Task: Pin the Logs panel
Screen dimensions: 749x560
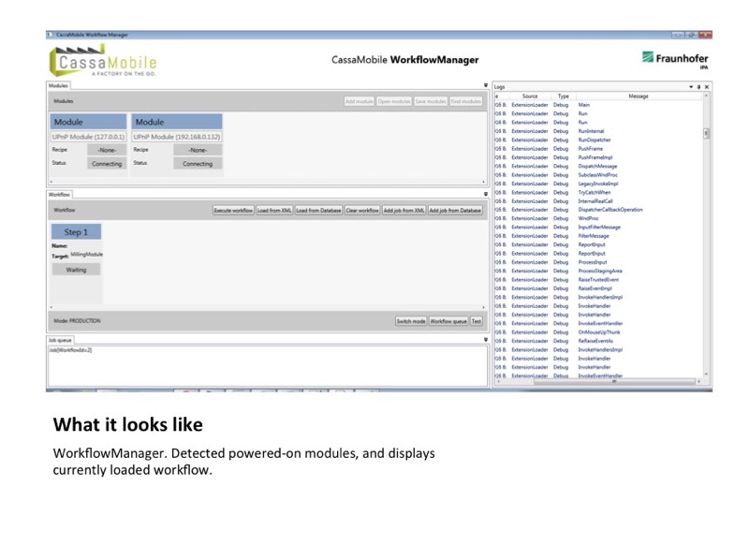Action: tap(698, 87)
